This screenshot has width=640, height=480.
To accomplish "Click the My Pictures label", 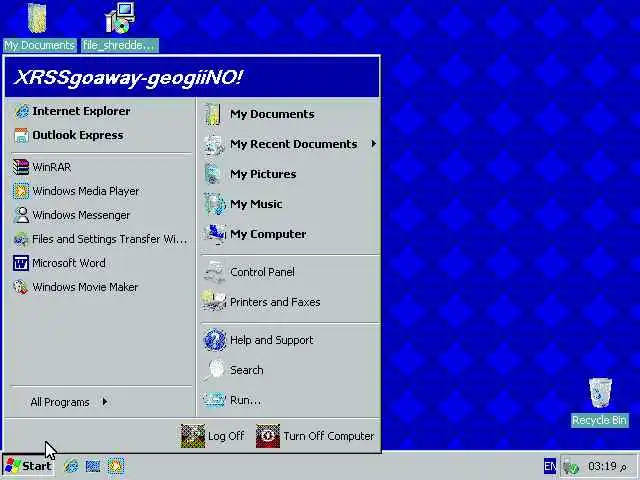I will [263, 174].
